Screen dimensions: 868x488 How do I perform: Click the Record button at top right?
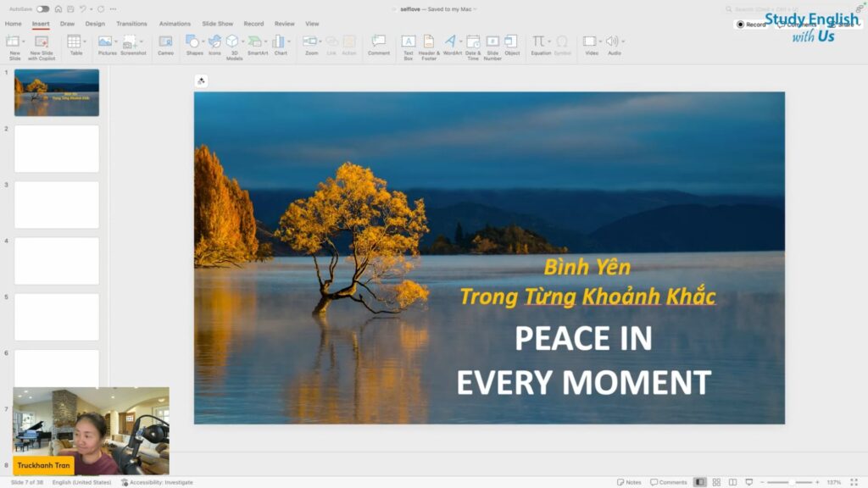(x=751, y=25)
